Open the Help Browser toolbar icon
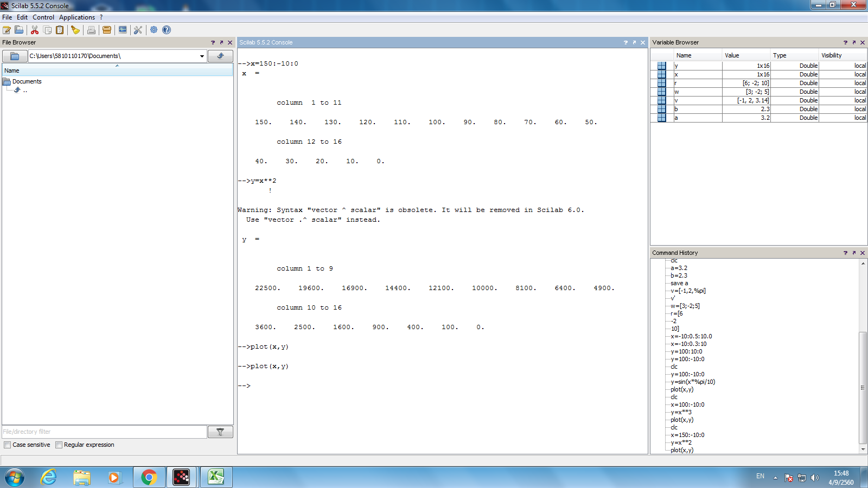This screenshot has height=488, width=868. pyautogui.click(x=167, y=30)
